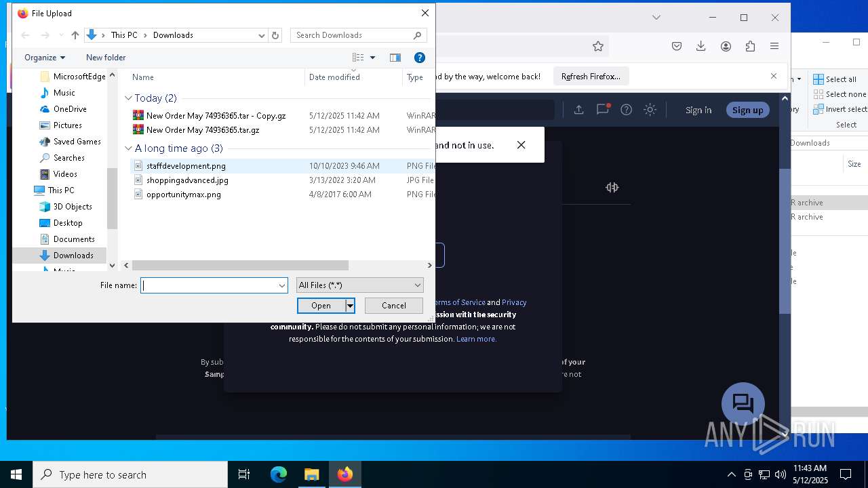
Task: Open the chat support bubble
Action: tap(743, 404)
